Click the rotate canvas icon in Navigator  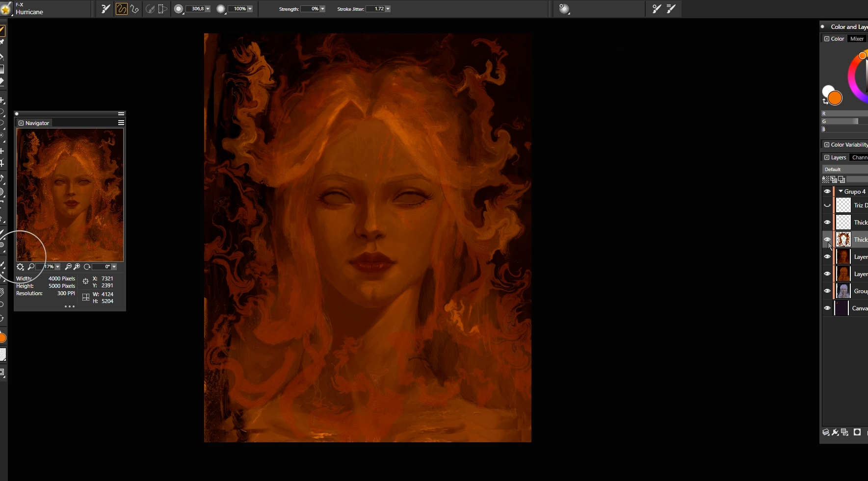point(87,267)
